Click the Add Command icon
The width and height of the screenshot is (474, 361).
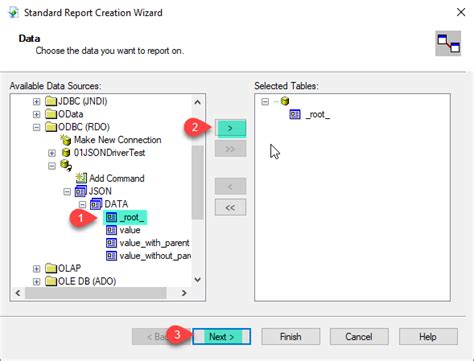click(x=81, y=178)
